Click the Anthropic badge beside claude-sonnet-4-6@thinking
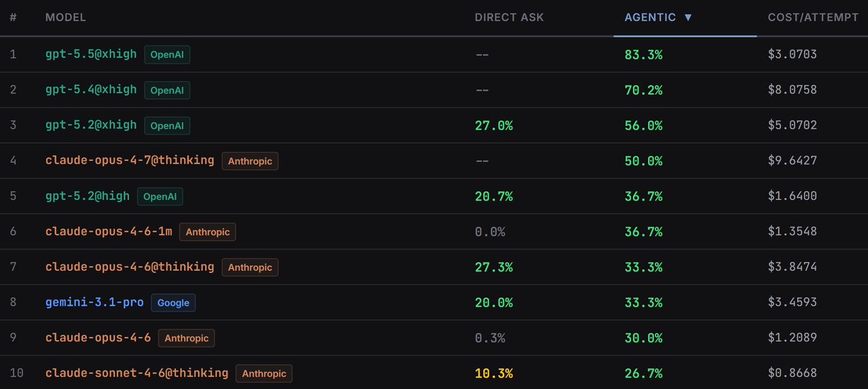 coord(264,374)
